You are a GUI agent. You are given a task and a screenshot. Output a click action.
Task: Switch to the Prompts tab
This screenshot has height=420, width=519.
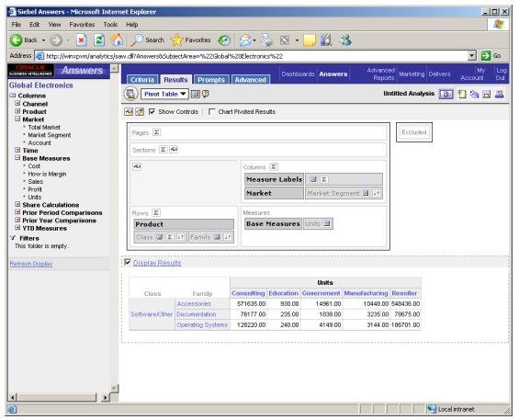[x=211, y=79]
